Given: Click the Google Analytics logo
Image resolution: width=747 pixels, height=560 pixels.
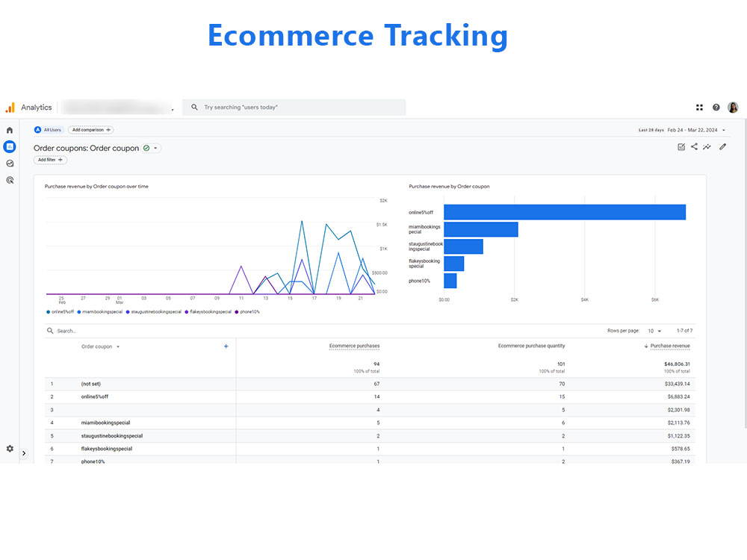Looking at the screenshot, I should coord(10,108).
